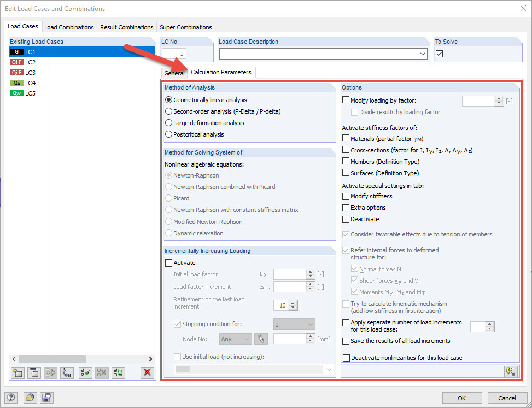The image size is (532, 408).
Task: Confirm changes with OK button
Action: pos(462,398)
